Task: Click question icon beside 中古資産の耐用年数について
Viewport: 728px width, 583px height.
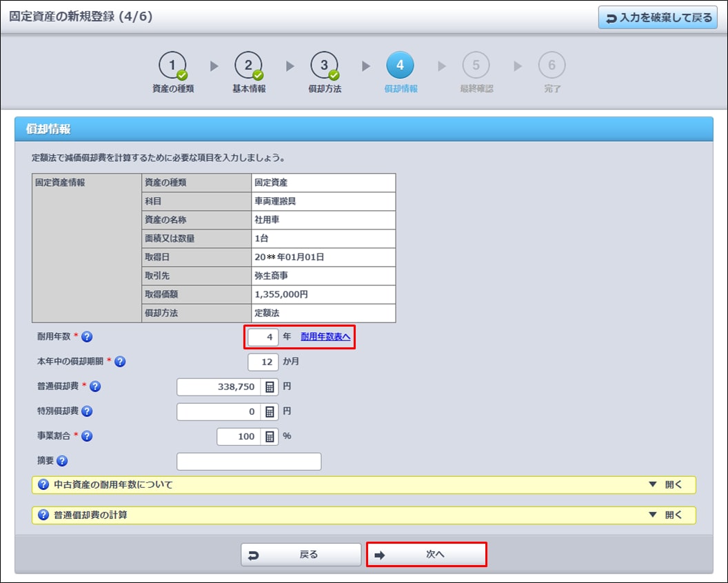Action: tap(43, 484)
